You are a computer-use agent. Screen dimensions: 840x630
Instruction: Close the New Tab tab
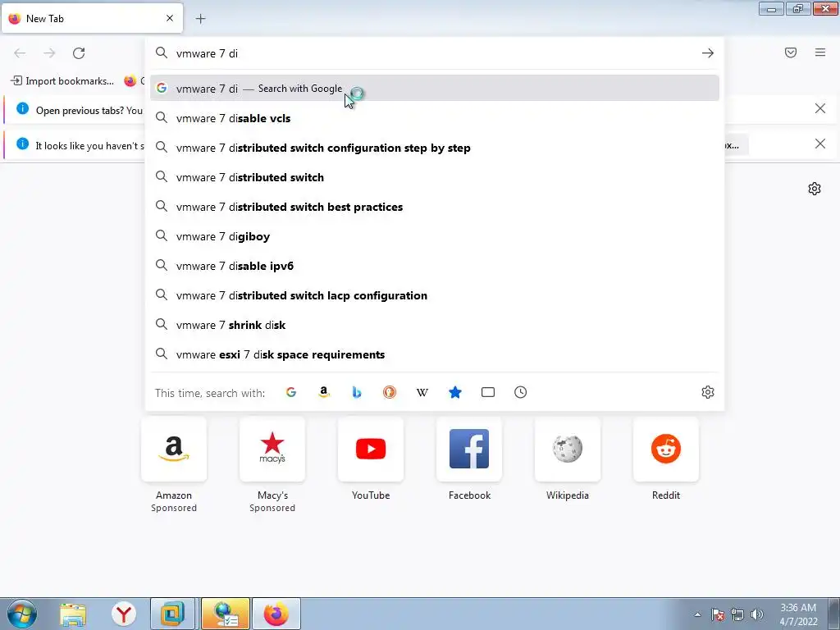pos(169,18)
